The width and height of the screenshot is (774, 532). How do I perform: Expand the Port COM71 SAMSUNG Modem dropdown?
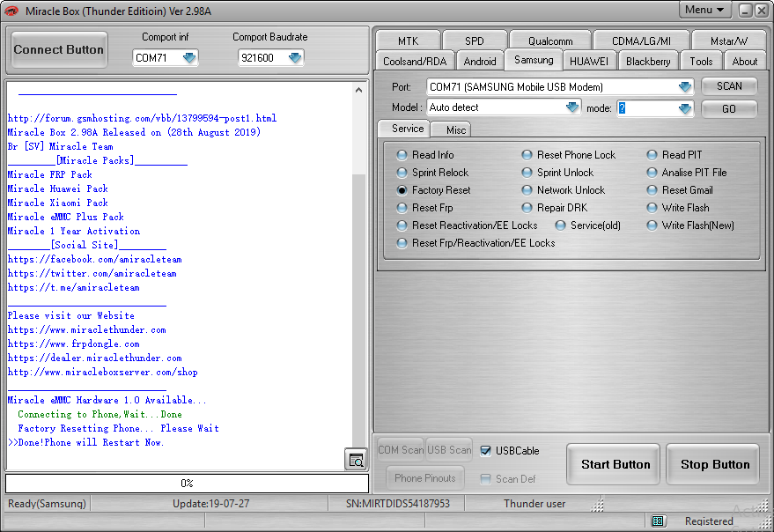pos(685,87)
